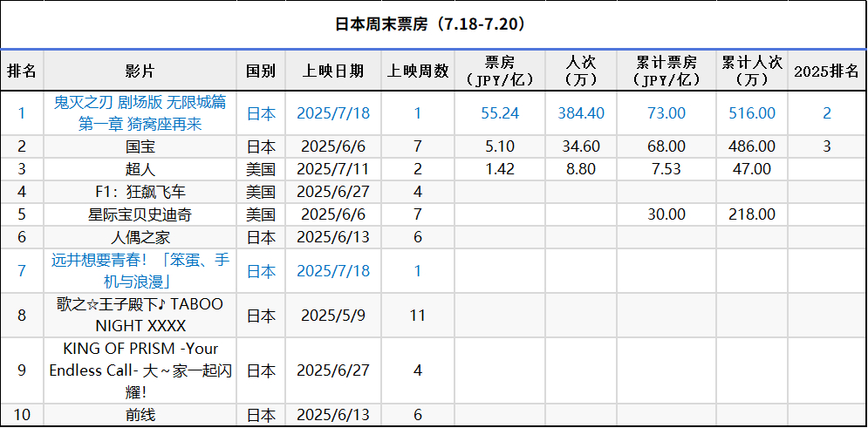Select the 票房（JPY/亿）column header

coord(500,71)
